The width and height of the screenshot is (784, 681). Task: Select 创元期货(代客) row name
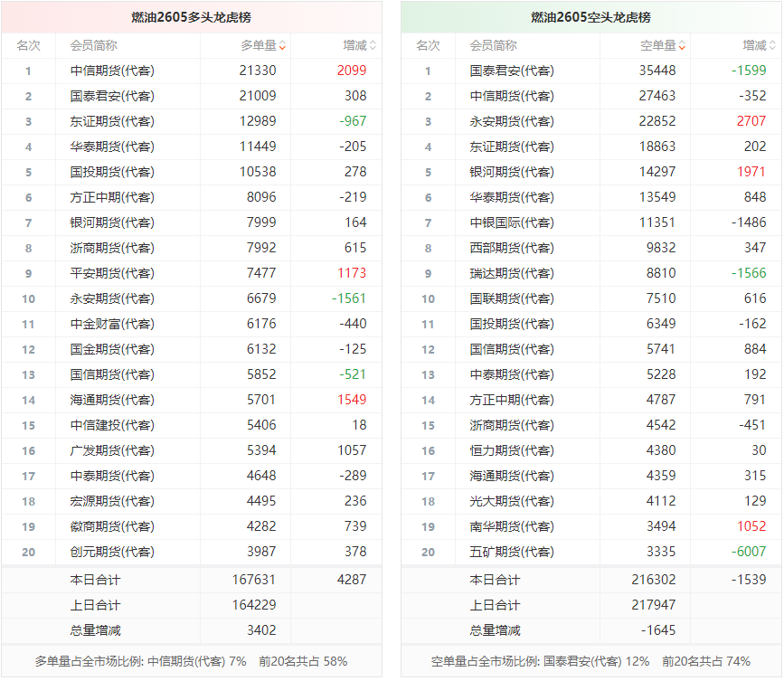tap(112, 552)
